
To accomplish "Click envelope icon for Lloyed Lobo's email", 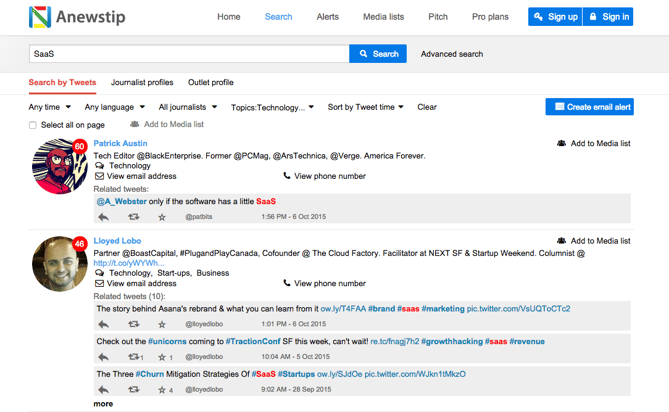I will coord(99,283).
